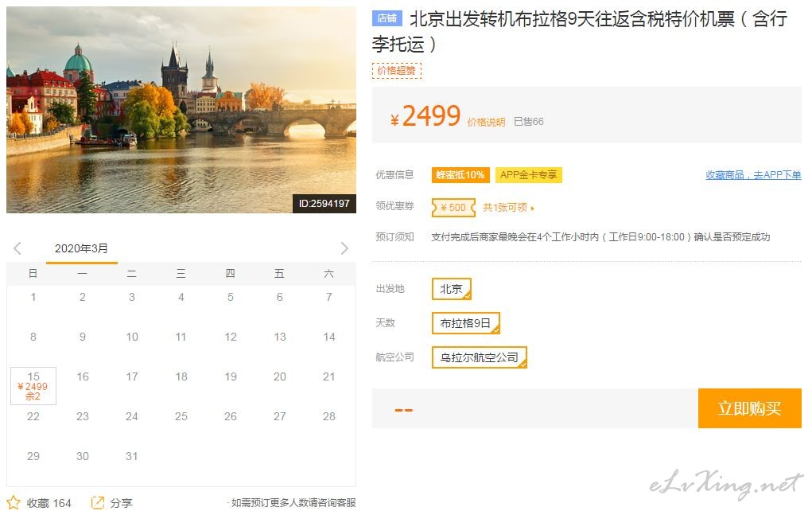
Task: Click 收藏 164 favorites label
Action: [49, 503]
